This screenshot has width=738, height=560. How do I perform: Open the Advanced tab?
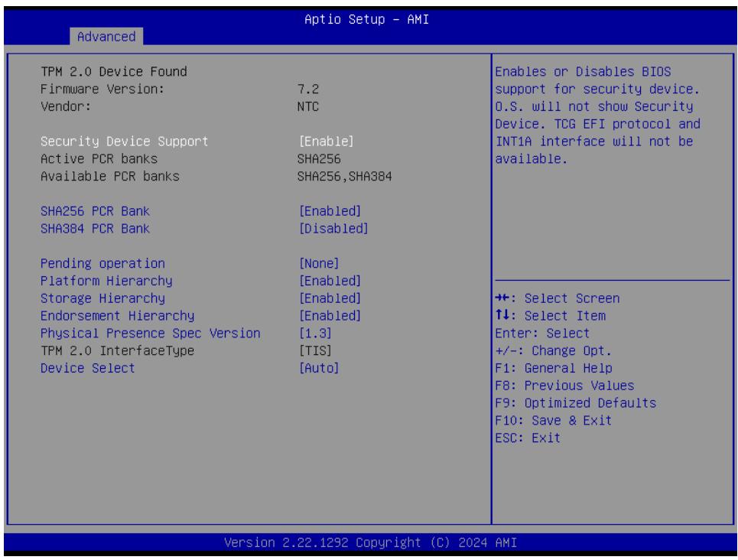coord(106,37)
